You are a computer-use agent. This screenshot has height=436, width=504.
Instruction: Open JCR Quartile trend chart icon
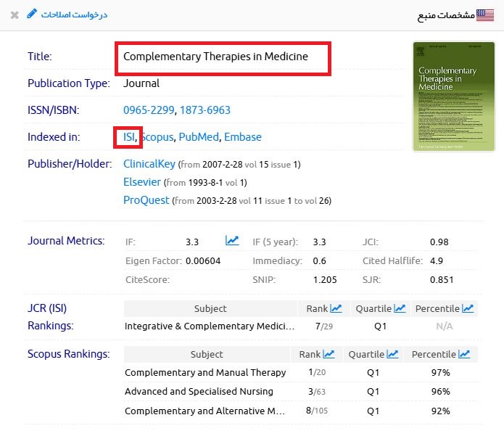(400, 308)
